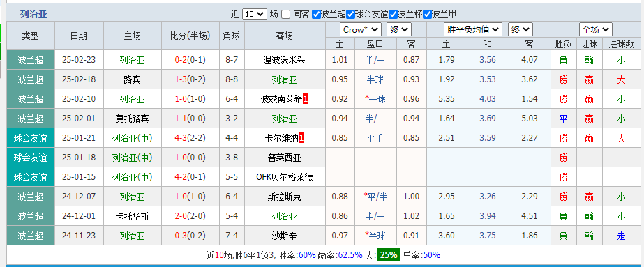Open the Crow* bookmaker dropdown
The width and height of the screenshot is (644, 267).
361,29
